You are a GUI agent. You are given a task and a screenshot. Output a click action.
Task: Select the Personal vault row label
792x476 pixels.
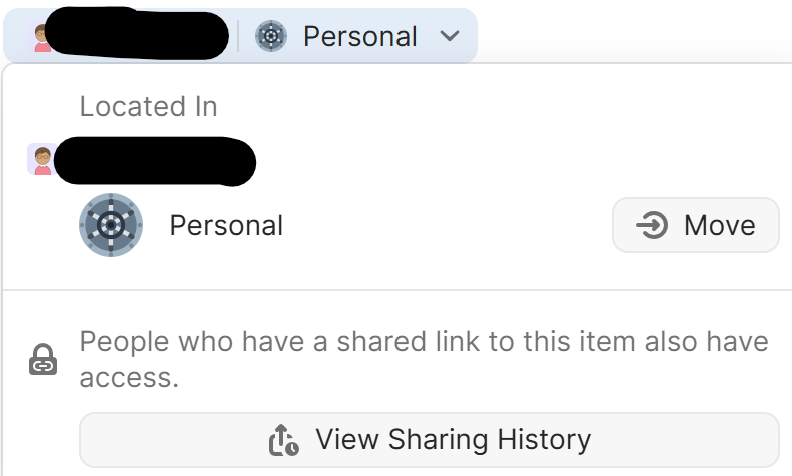226,226
